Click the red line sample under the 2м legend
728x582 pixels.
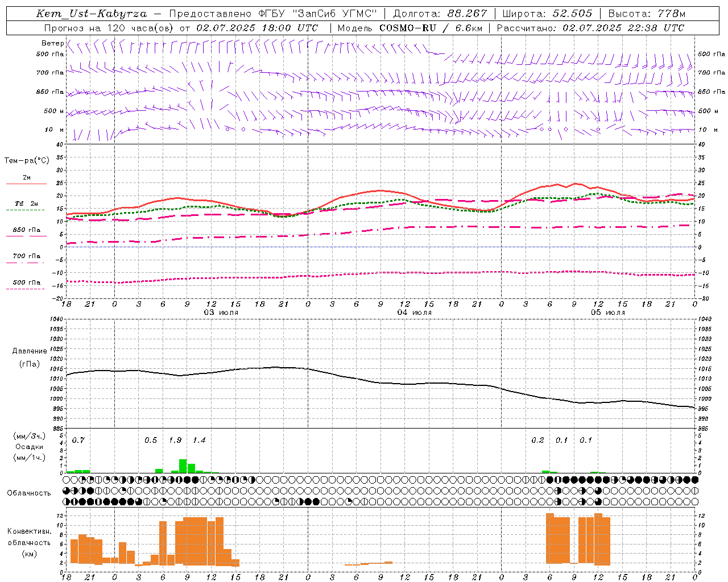click(26, 184)
